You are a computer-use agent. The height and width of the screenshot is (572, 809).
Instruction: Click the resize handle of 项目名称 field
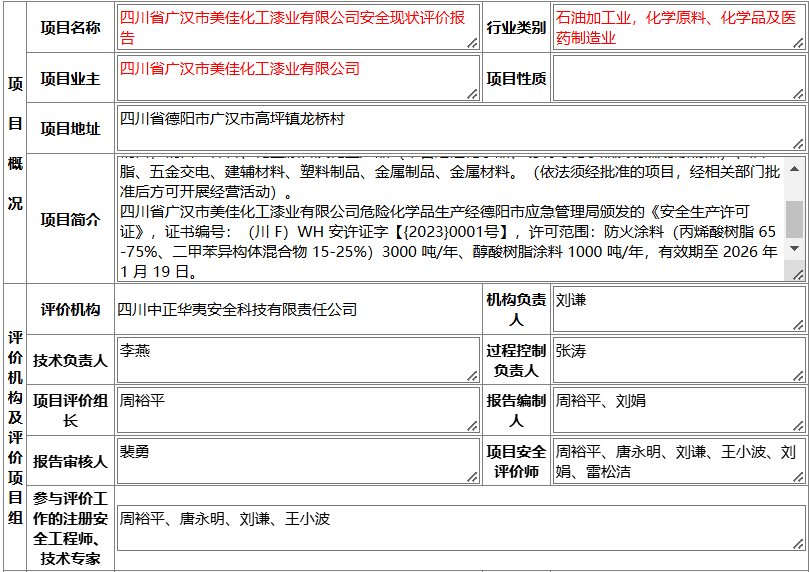point(473,43)
